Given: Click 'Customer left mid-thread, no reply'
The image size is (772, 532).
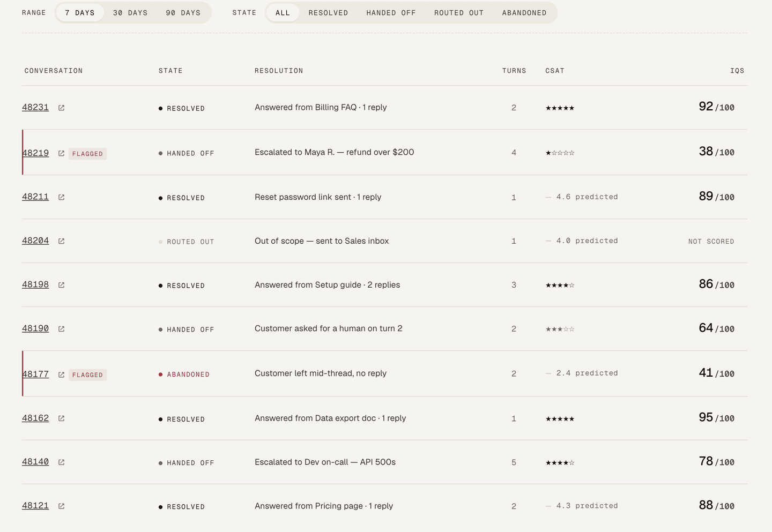Looking at the screenshot, I should click(x=321, y=373).
